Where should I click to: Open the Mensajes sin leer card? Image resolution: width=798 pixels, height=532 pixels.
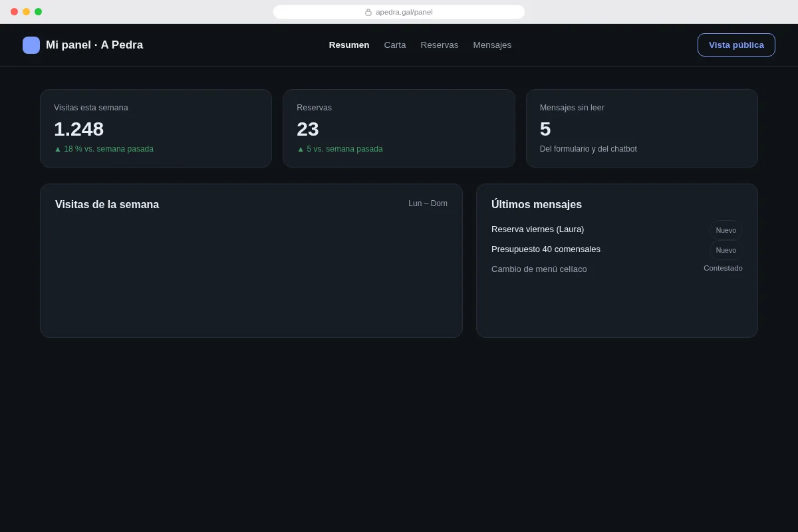click(642, 128)
